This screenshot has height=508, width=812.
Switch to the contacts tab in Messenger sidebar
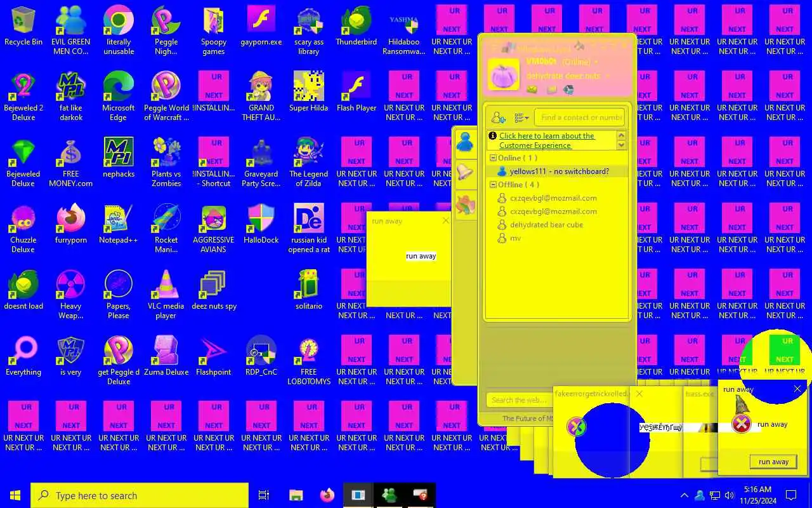(465, 142)
